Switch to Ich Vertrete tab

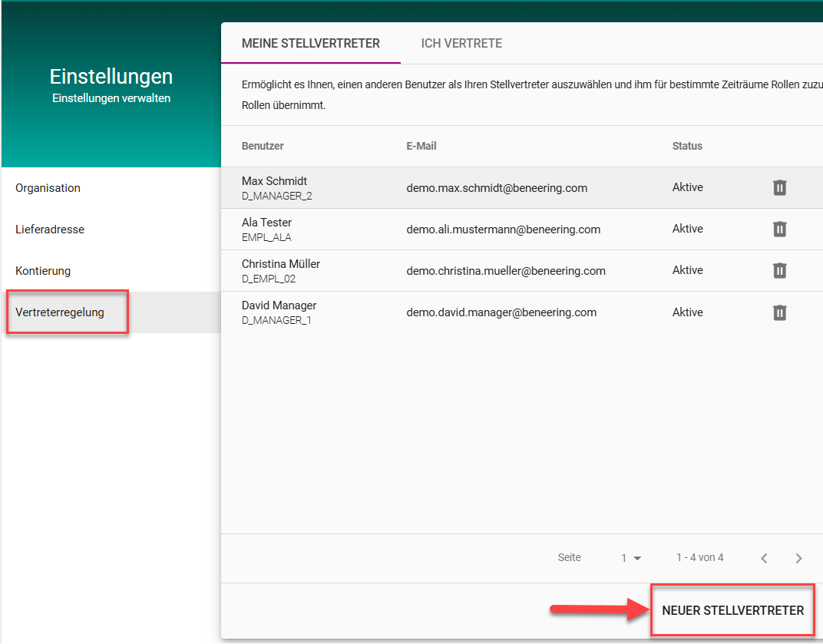[461, 44]
